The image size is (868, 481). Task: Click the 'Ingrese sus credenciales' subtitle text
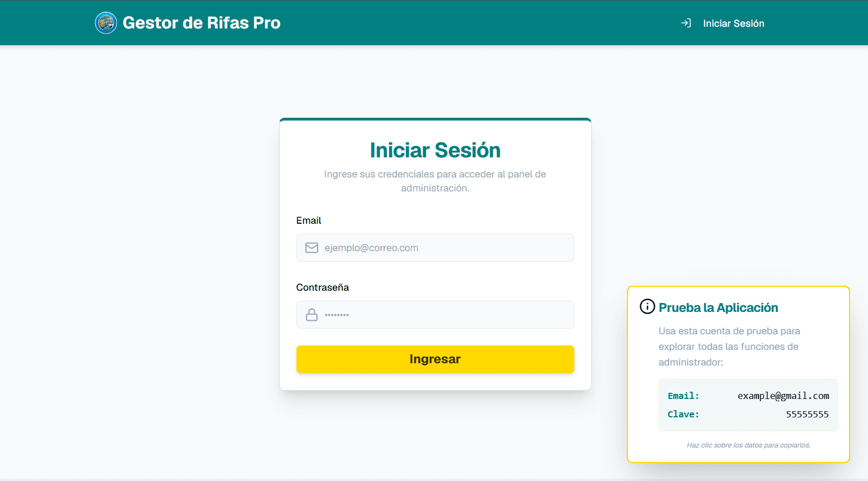[x=435, y=181]
